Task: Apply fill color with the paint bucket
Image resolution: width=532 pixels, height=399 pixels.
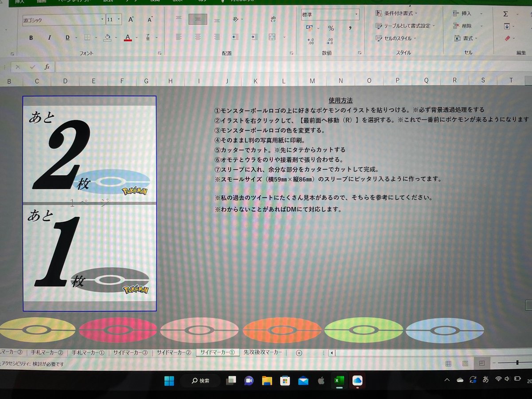Action: (107, 38)
